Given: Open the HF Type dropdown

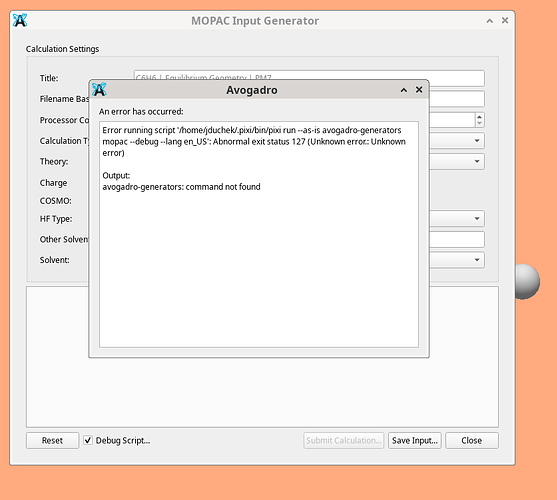Looking at the screenshot, I should click(477, 218).
